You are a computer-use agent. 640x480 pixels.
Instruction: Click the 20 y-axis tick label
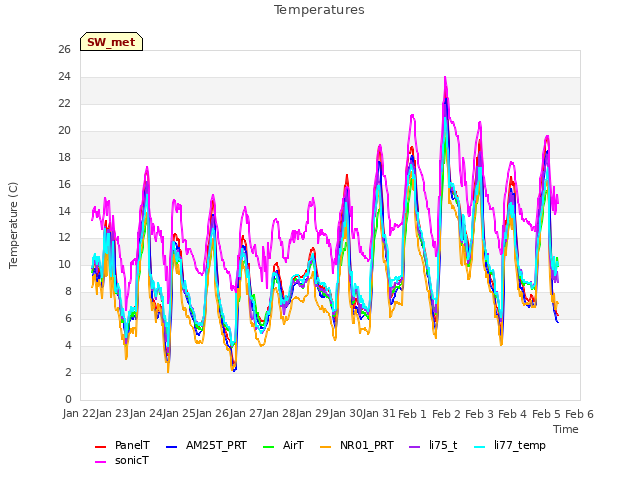point(64,131)
